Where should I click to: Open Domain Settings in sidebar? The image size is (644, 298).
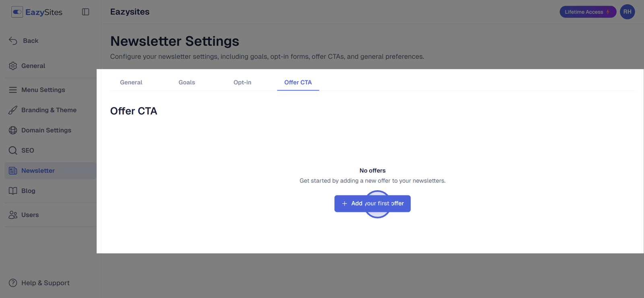pyautogui.click(x=46, y=130)
